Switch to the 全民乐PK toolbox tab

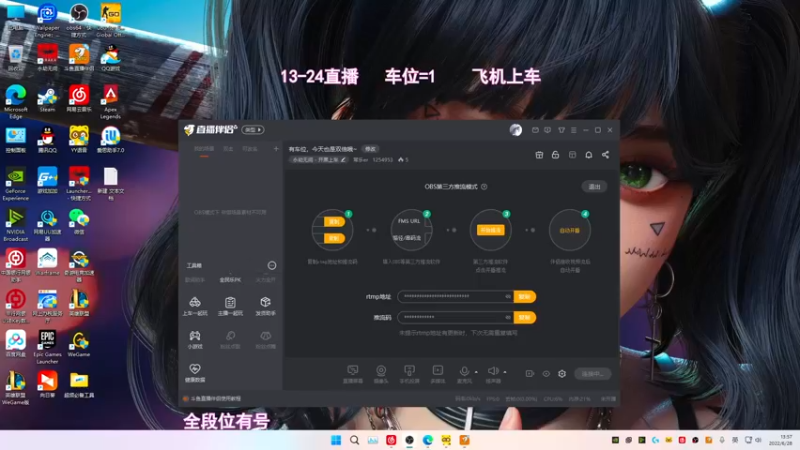(x=230, y=280)
